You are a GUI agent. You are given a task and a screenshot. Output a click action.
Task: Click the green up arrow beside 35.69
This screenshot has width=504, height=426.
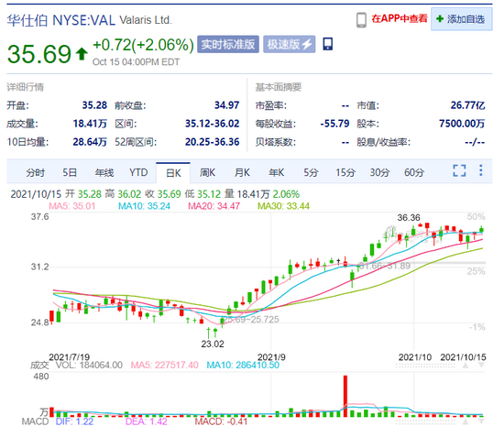(x=82, y=53)
